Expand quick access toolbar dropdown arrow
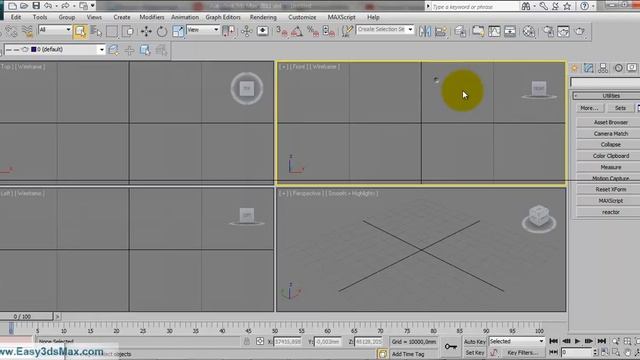The height and width of the screenshot is (360, 640). click(x=93, y=6)
